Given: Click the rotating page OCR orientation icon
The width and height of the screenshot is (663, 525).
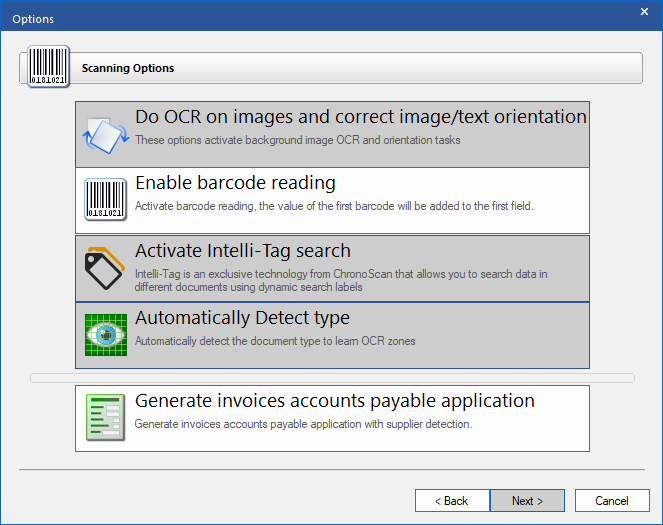Looking at the screenshot, I should pyautogui.click(x=106, y=135).
